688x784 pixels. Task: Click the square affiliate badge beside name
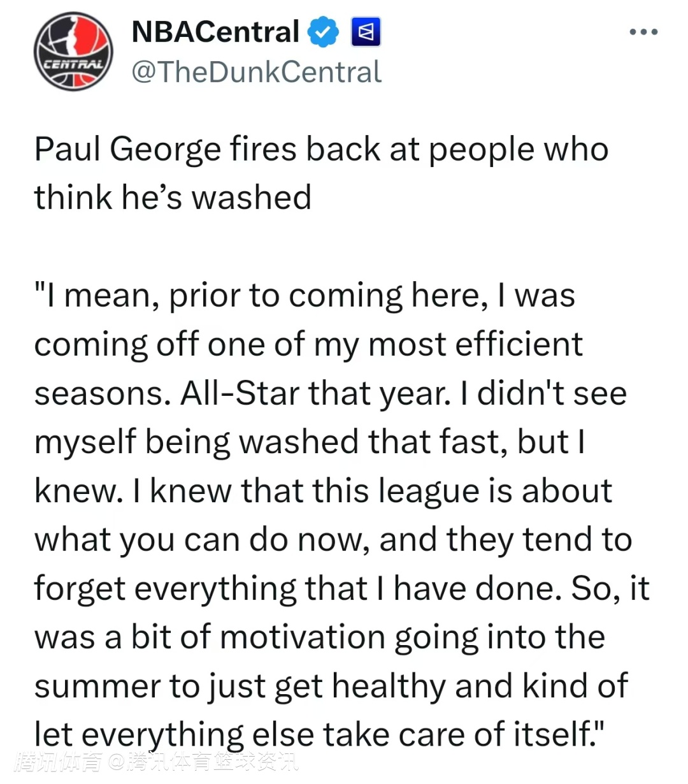(x=366, y=32)
